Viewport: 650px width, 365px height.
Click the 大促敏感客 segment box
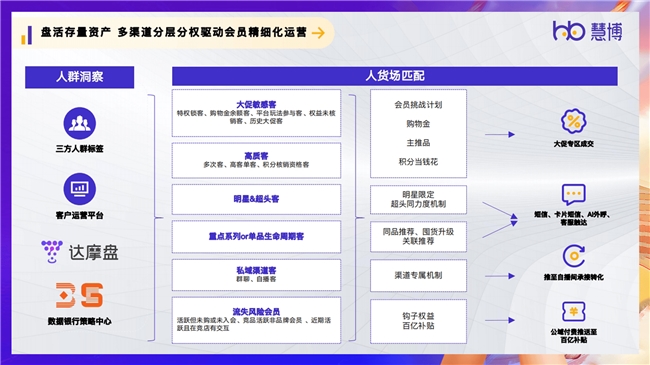tap(256, 113)
